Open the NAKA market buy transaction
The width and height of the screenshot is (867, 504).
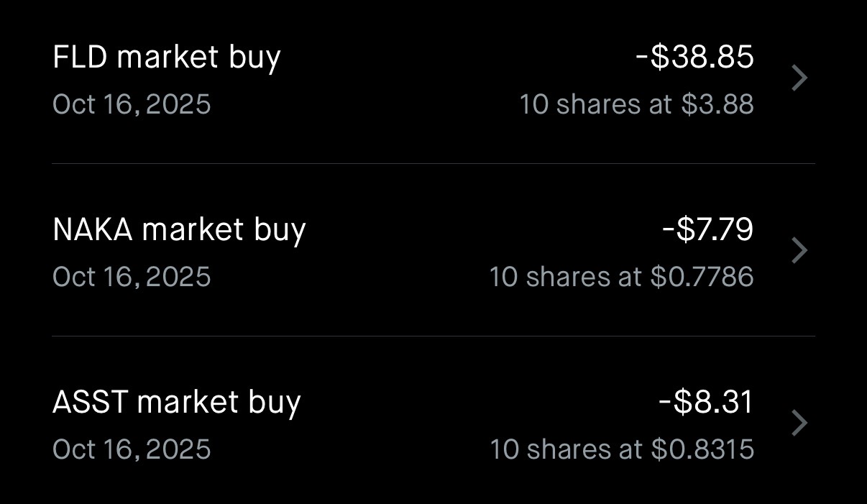(179, 230)
